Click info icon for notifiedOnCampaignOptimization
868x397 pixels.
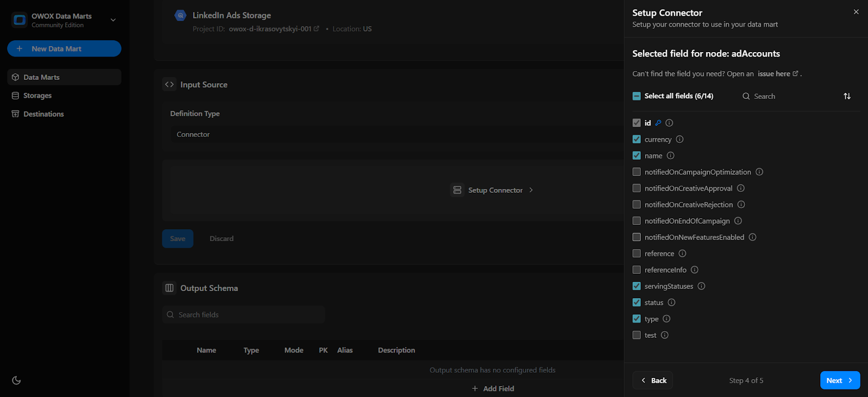pos(759,172)
